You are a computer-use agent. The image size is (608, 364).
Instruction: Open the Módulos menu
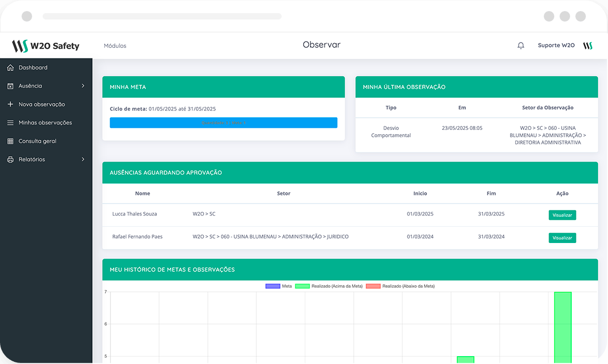pyautogui.click(x=115, y=46)
